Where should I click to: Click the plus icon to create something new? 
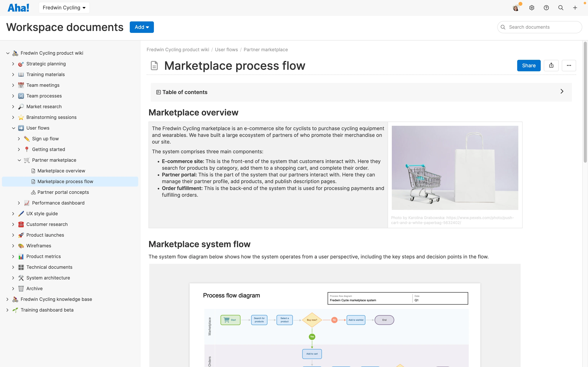[575, 7]
